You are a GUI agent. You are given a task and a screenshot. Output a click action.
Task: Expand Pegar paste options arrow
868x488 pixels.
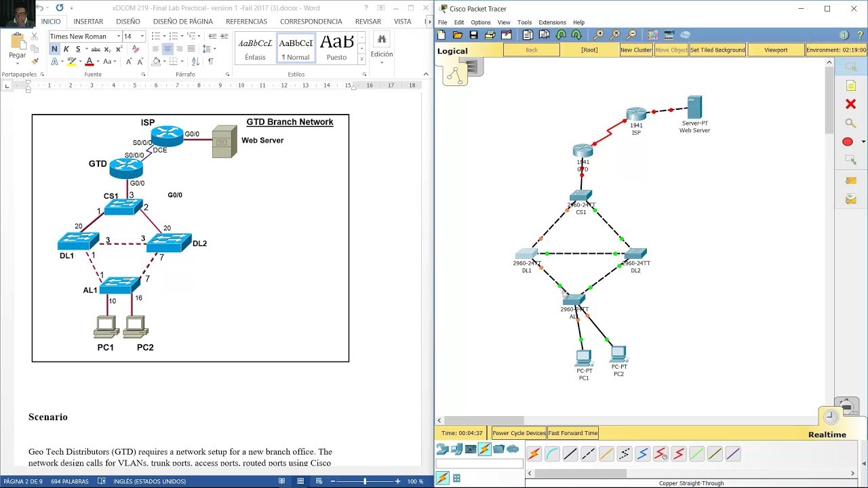(17, 62)
